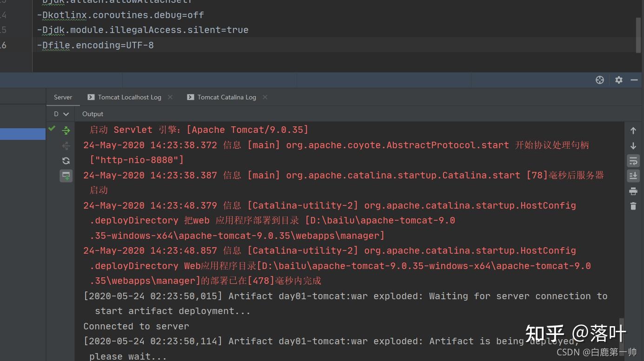The image size is (644, 361).
Task: Click run icon on Tomcat Localhost Log tab
Action: pyautogui.click(x=90, y=97)
